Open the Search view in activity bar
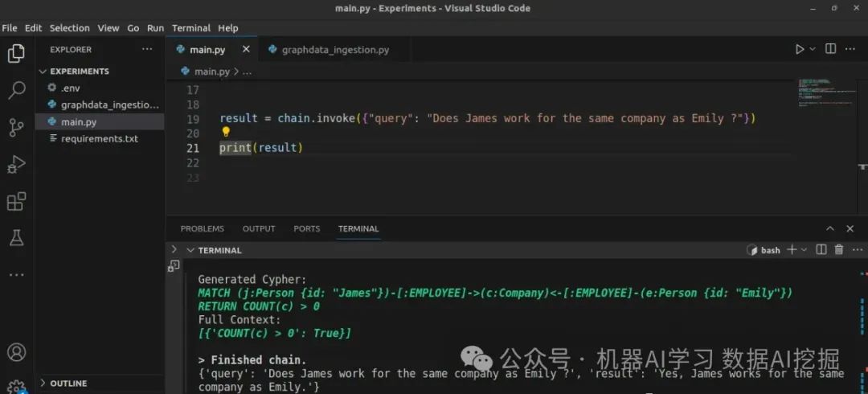Viewport: 868px width, 394px height. [x=16, y=90]
